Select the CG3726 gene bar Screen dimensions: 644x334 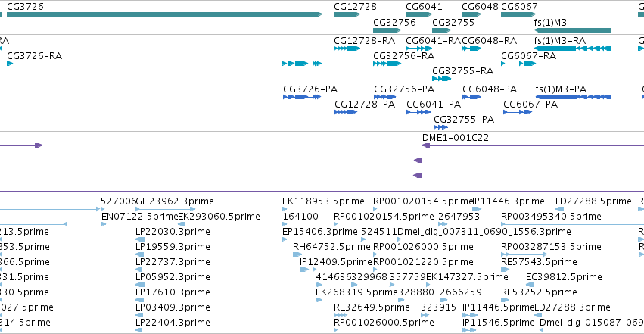[x=165, y=14]
